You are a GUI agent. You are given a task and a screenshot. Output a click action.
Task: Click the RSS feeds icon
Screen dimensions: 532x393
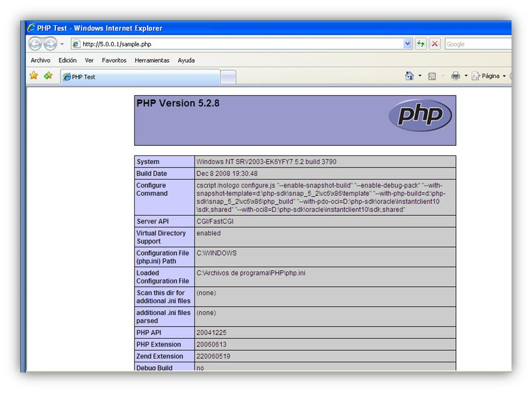[x=432, y=76]
